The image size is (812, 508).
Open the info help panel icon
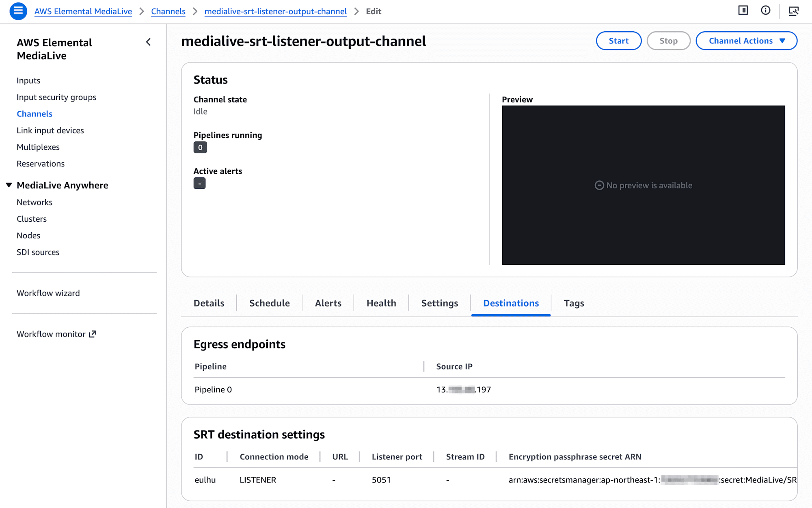(766, 11)
